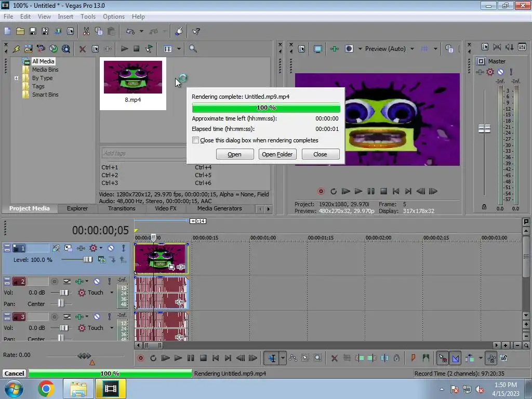Click the Event Pan/Crop icon on video clip
Viewport: 532px width, 399px height.
tap(171, 267)
